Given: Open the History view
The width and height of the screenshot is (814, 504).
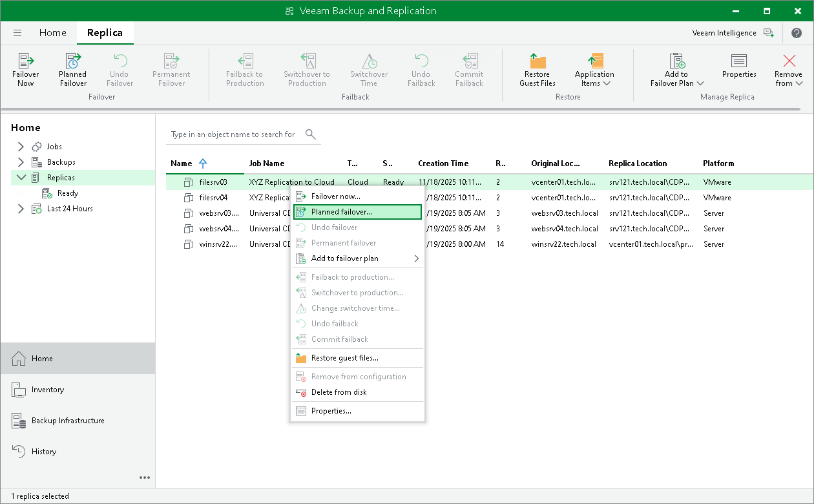Looking at the screenshot, I should pyautogui.click(x=44, y=452).
